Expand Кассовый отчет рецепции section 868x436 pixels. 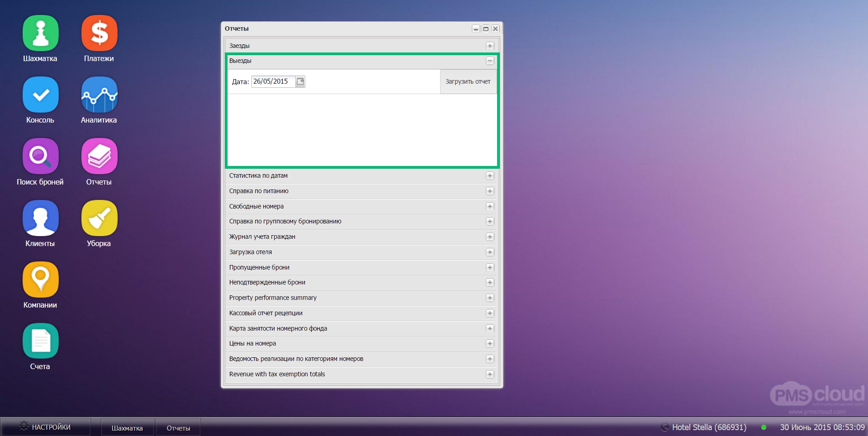[x=490, y=313]
